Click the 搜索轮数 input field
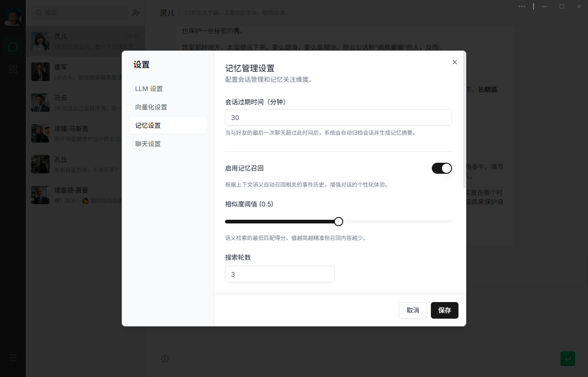 (280, 274)
